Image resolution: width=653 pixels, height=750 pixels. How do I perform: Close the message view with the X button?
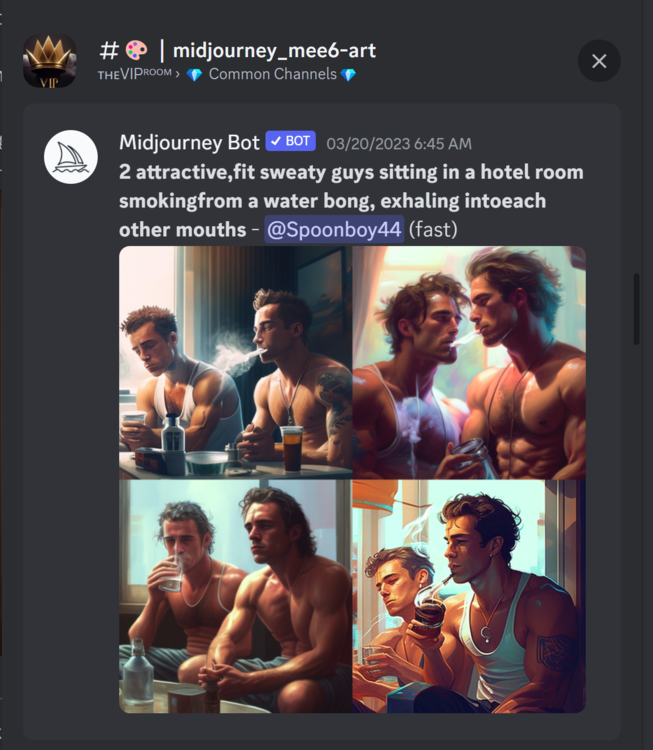(599, 61)
